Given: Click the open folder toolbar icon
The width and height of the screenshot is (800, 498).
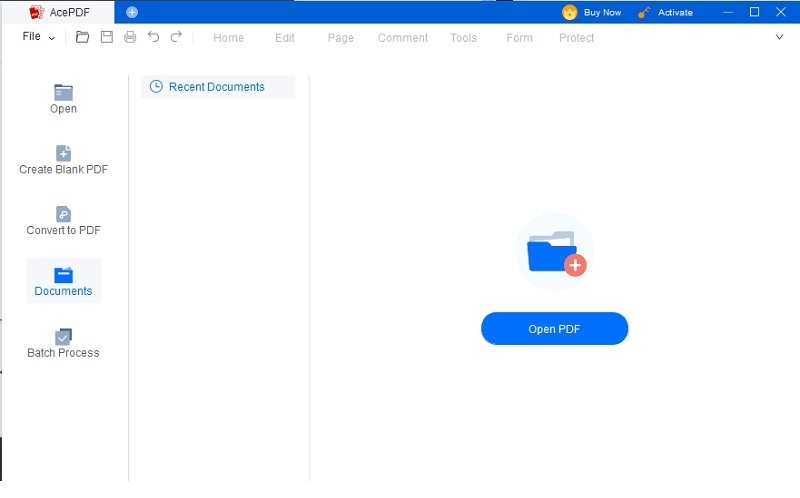Looking at the screenshot, I should [x=82, y=37].
